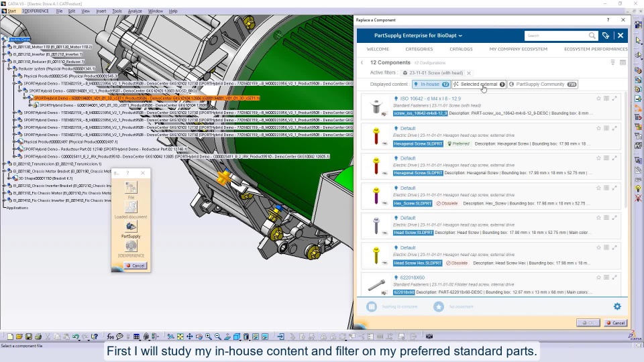The image size is (644, 362).
Task: Collapse Reducer system tree node
Action: [10, 68]
